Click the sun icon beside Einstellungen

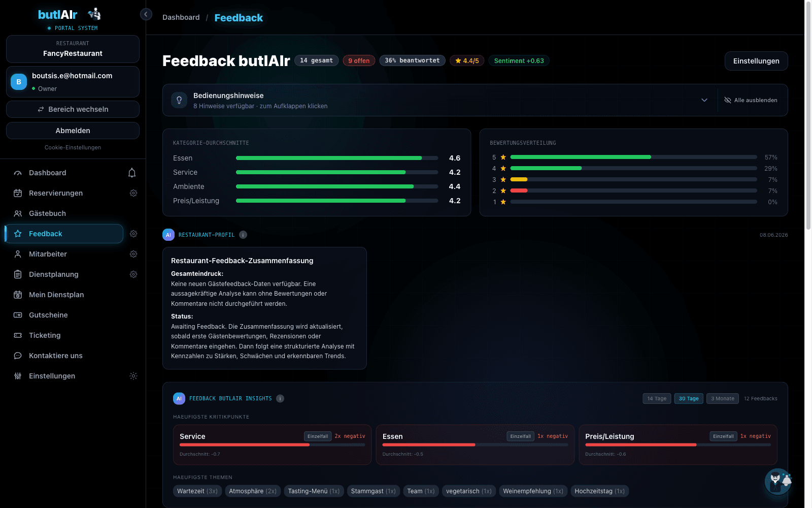coord(133,376)
